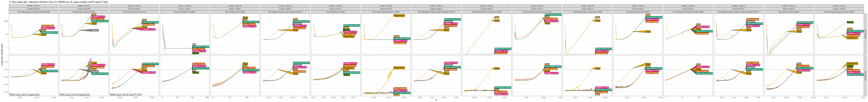Select the "DT[,.SD] improved in #4501" test header

coord(84,12)
